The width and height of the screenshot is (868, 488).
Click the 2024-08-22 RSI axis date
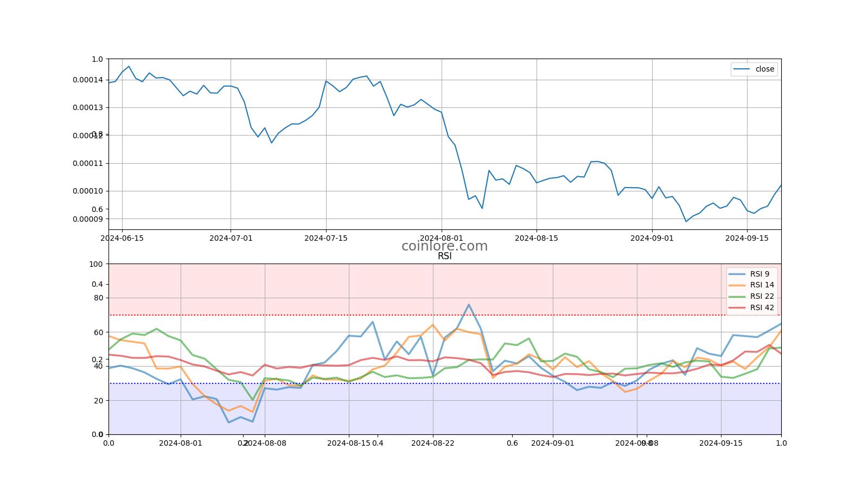(433, 442)
